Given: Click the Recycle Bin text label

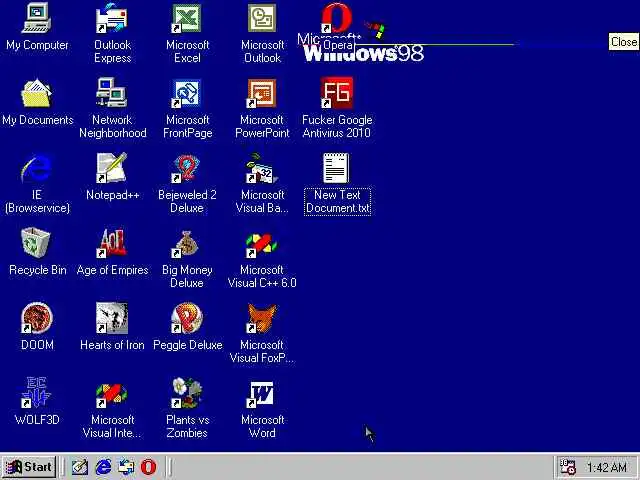Looking at the screenshot, I should [x=38, y=270].
